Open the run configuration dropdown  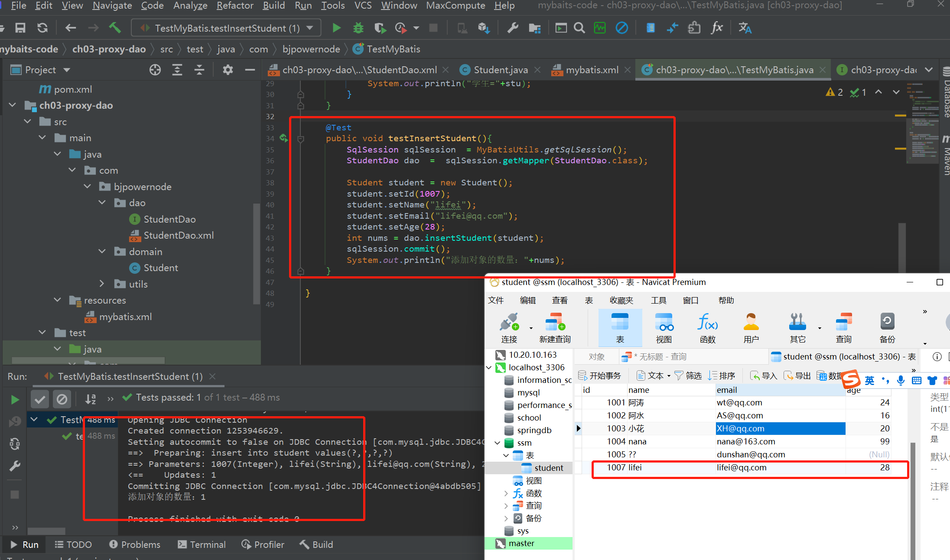click(310, 28)
